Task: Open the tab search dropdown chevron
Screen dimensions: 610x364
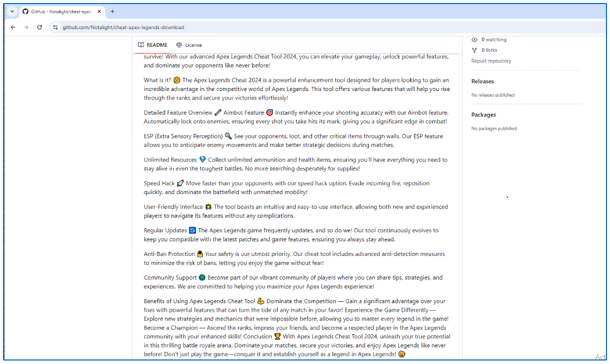Action: pos(13,12)
